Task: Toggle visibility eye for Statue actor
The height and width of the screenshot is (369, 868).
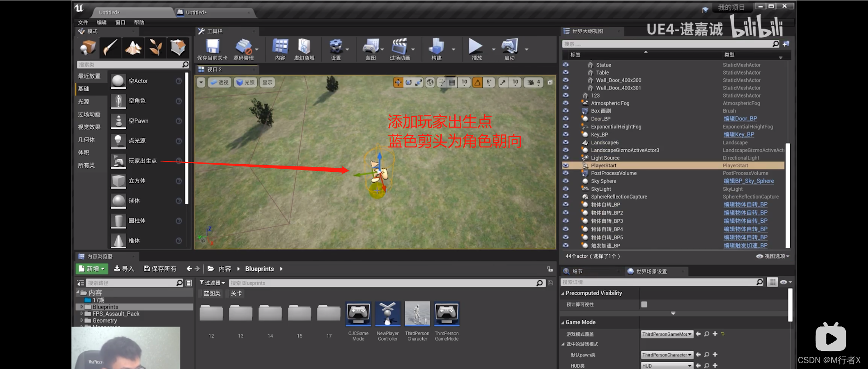Action: click(566, 65)
